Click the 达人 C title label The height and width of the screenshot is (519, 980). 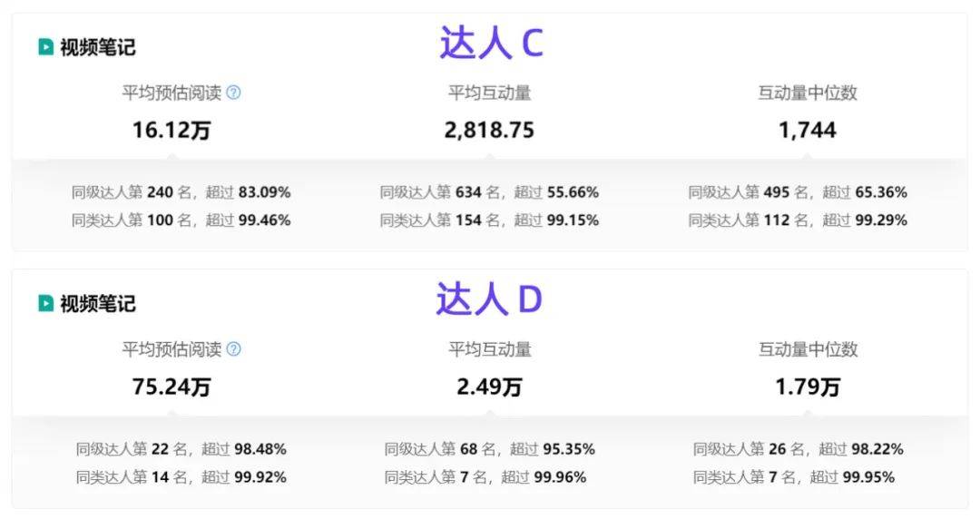tap(491, 44)
